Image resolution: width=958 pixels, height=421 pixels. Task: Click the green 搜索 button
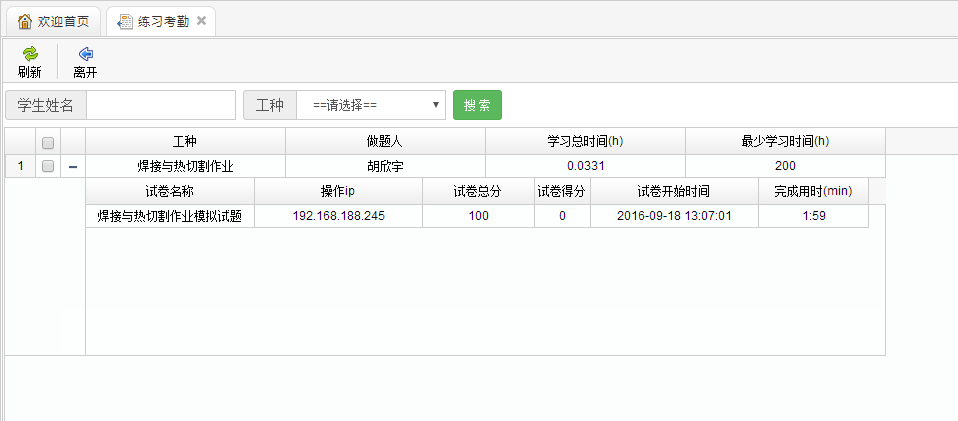click(477, 105)
